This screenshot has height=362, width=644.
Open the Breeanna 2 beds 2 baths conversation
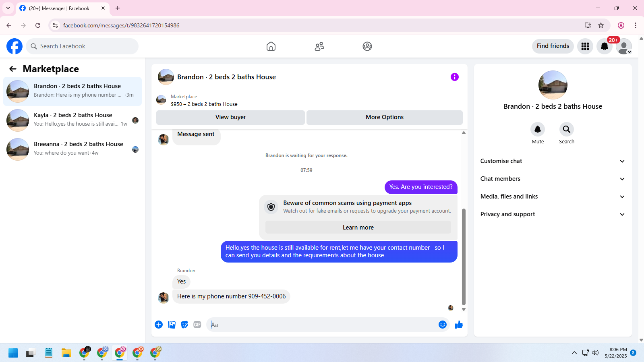pos(72,149)
